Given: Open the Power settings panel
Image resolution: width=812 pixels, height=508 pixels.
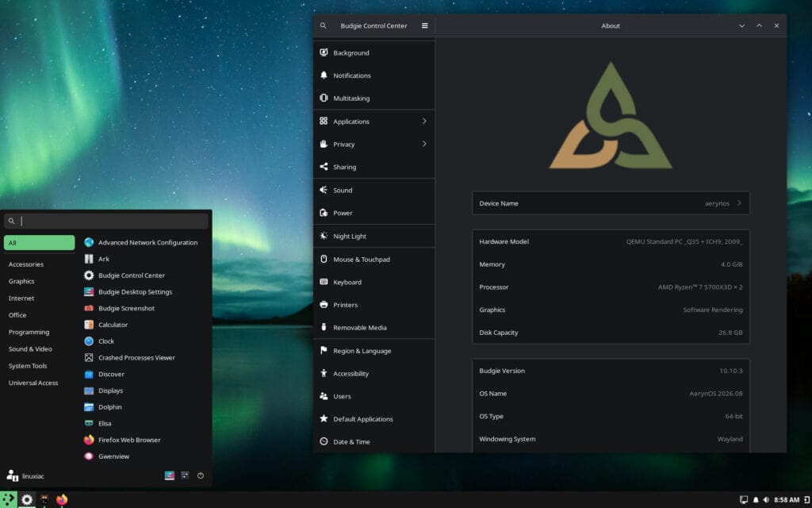Looking at the screenshot, I should [374, 213].
